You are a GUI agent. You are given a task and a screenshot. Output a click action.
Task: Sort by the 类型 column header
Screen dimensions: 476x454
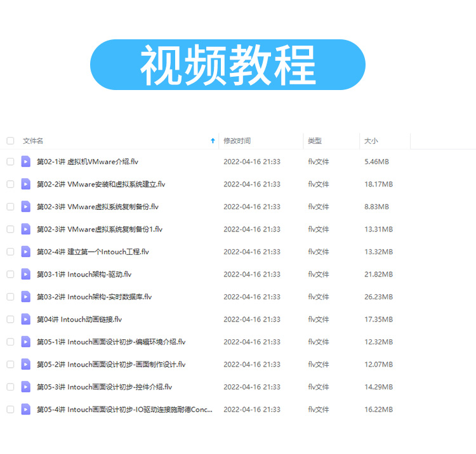click(315, 141)
